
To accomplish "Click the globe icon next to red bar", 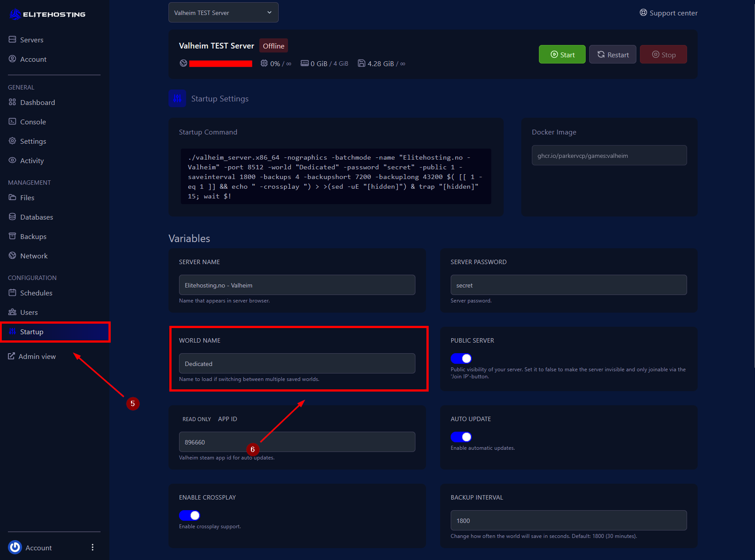I will coord(183,63).
